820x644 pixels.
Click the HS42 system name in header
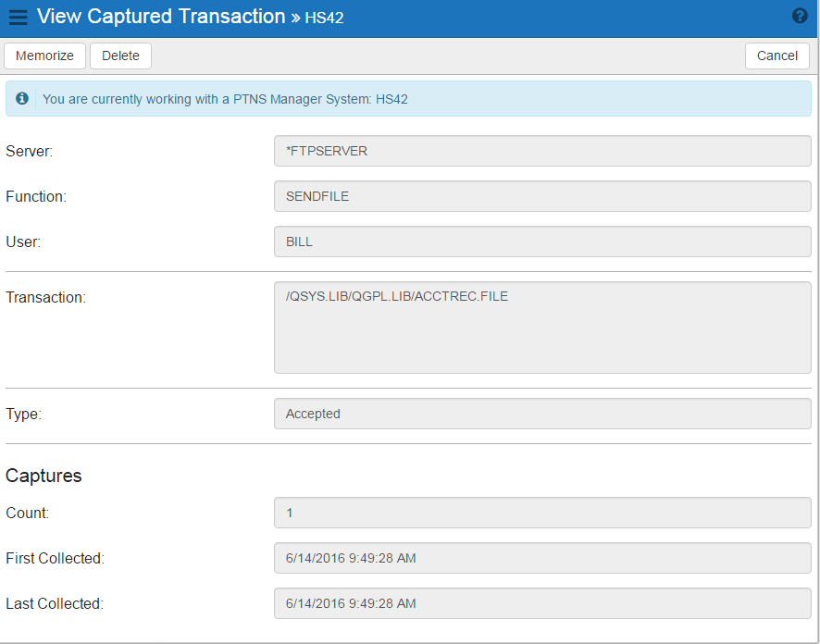pyautogui.click(x=324, y=18)
